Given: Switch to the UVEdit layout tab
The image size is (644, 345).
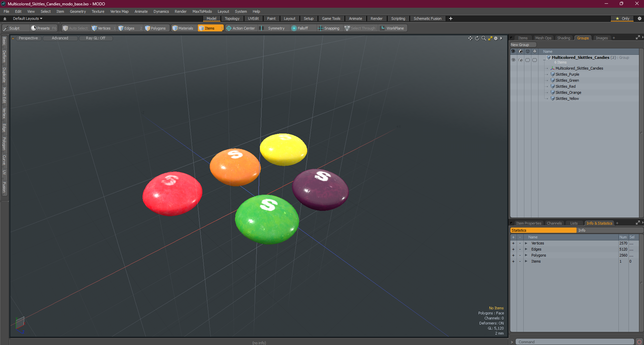Looking at the screenshot, I should (x=253, y=18).
